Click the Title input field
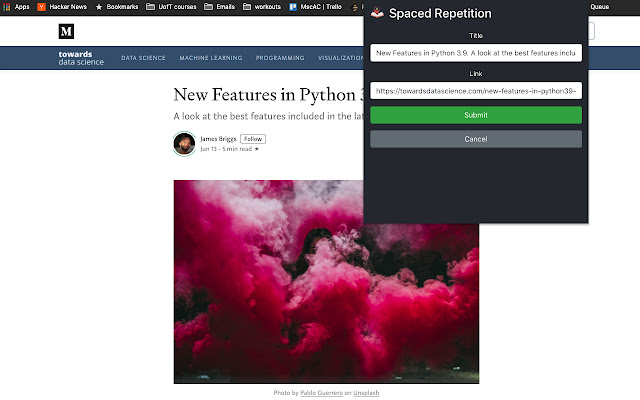Screen dimensions: 640x400 [x=476, y=52]
